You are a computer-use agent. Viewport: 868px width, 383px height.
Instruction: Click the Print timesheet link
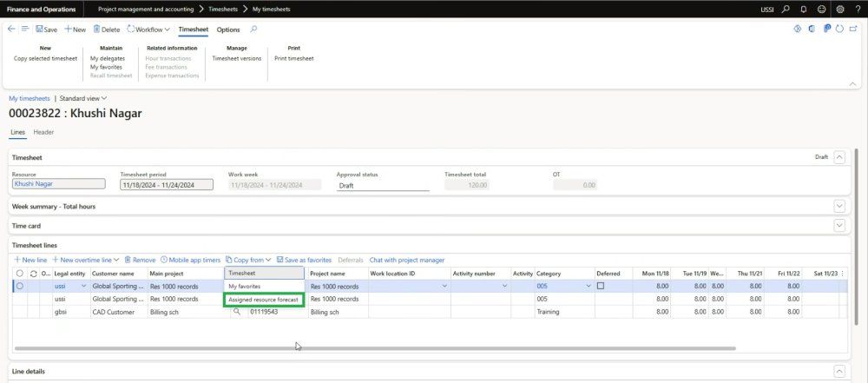[x=293, y=58]
